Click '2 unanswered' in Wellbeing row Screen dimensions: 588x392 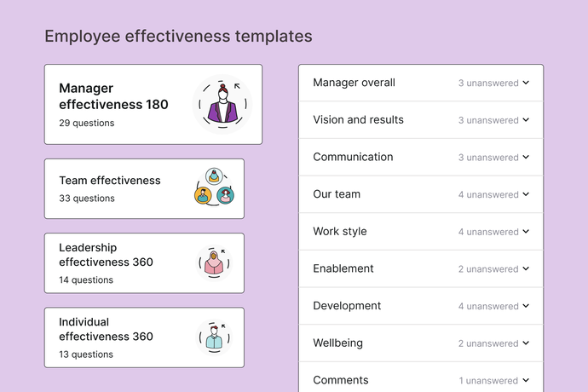(488, 343)
